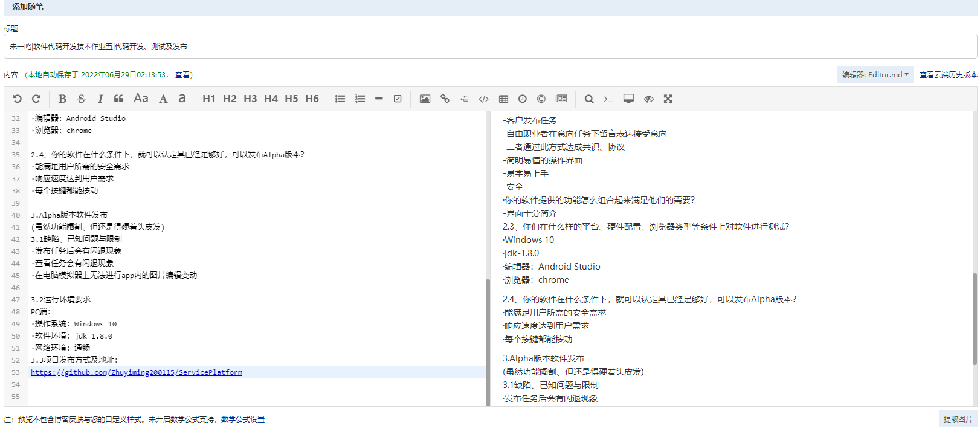
Task: Click preview text 3.1缺陷、已知问题与限制
Action: pos(550,385)
